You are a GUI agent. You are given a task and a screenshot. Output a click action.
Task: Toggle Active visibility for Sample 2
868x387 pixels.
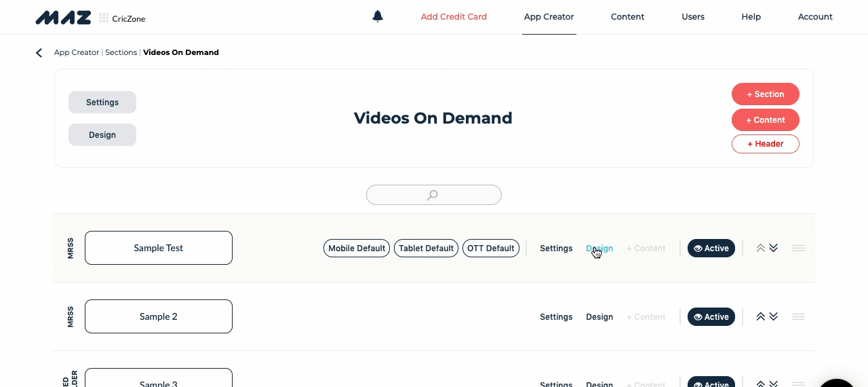click(711, 316)
